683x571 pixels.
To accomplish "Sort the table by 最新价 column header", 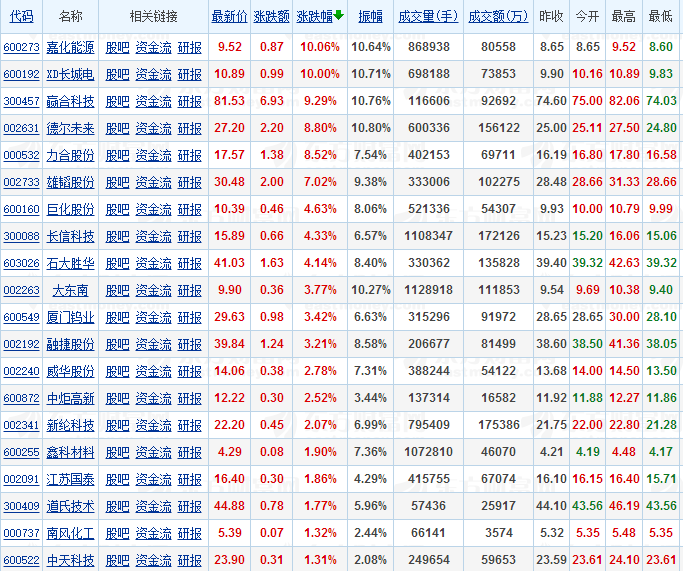I will coord(229,17).
